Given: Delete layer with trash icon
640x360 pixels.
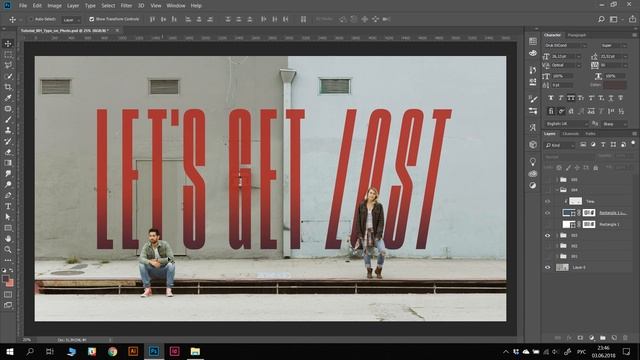Looking at the screenshot, I should click(x=625, y=338).
